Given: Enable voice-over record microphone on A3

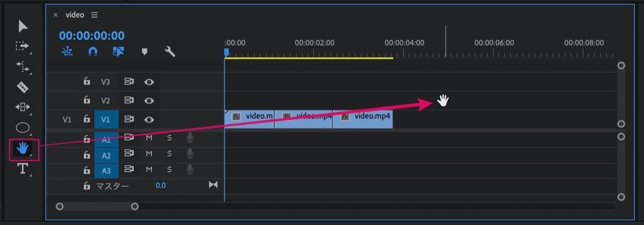Looking at the screenshot, I should point(189,169).
